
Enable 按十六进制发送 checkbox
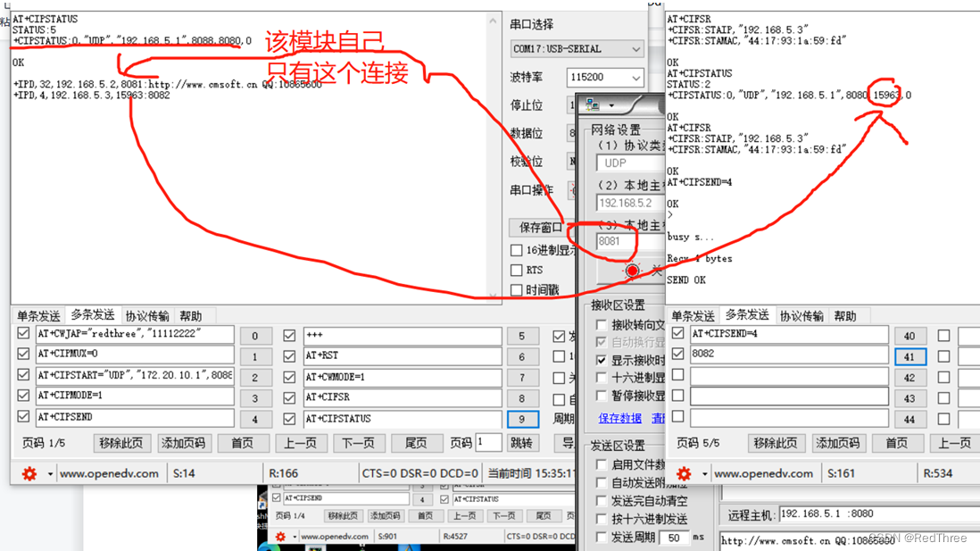coord(602,519)
